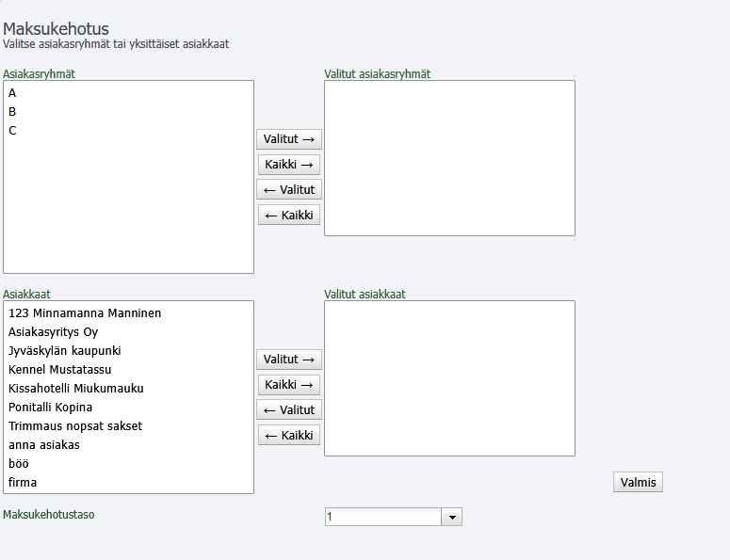This screenshot has height=560, width=730.
Task: Select Jyväskylän kaupunki customer
Action: pos(128,351)
